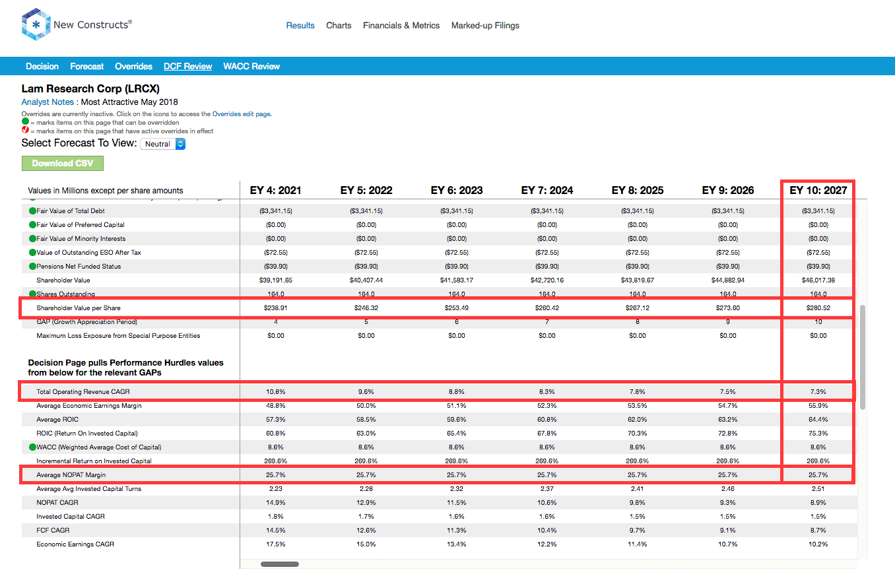The image size is (895, 588).
Task: Click the green legend dot for overridable items
Action: click(25, 122)
